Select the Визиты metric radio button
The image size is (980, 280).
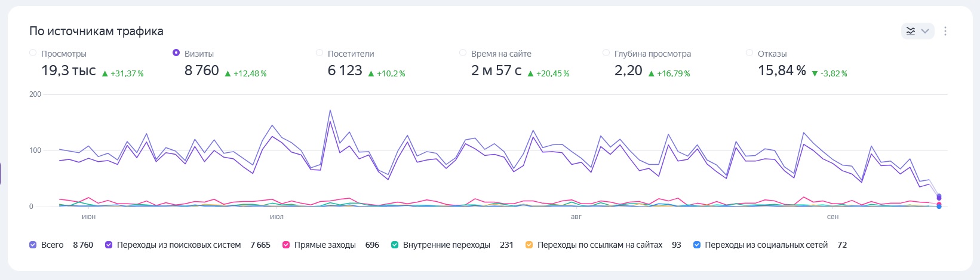click(176, 53)
